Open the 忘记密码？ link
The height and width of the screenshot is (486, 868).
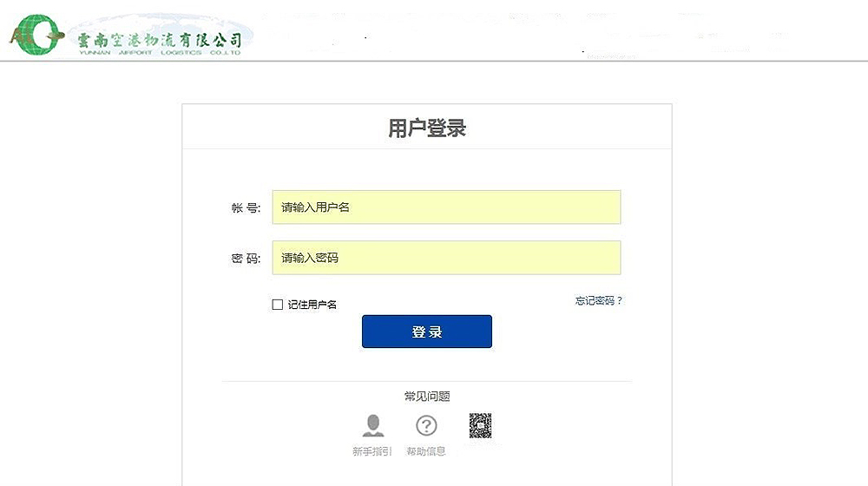point(598,300)
